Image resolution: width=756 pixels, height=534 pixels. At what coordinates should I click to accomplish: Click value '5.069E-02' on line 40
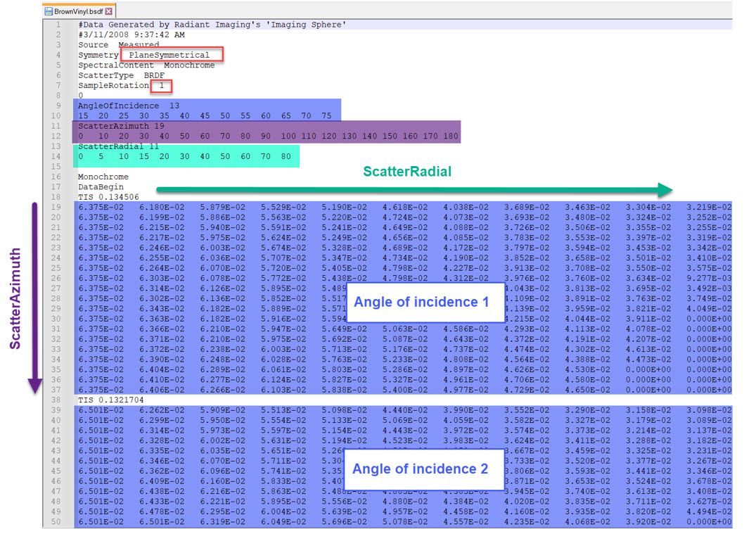pyautogui.click(x=405, y=420)
